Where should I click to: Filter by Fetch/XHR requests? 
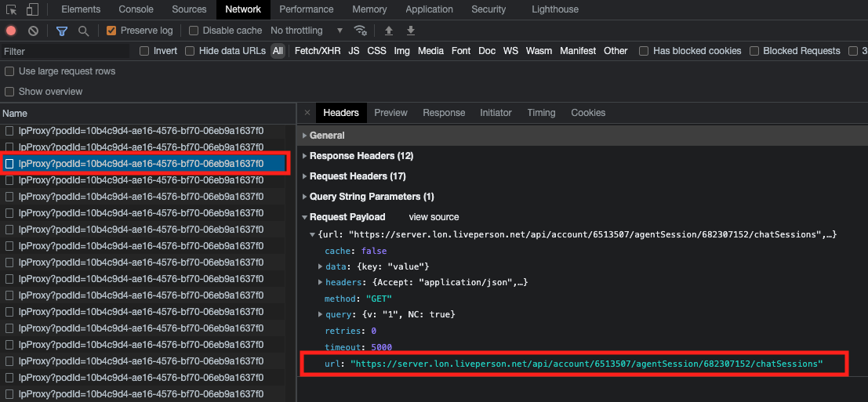[x=318, y=51]
